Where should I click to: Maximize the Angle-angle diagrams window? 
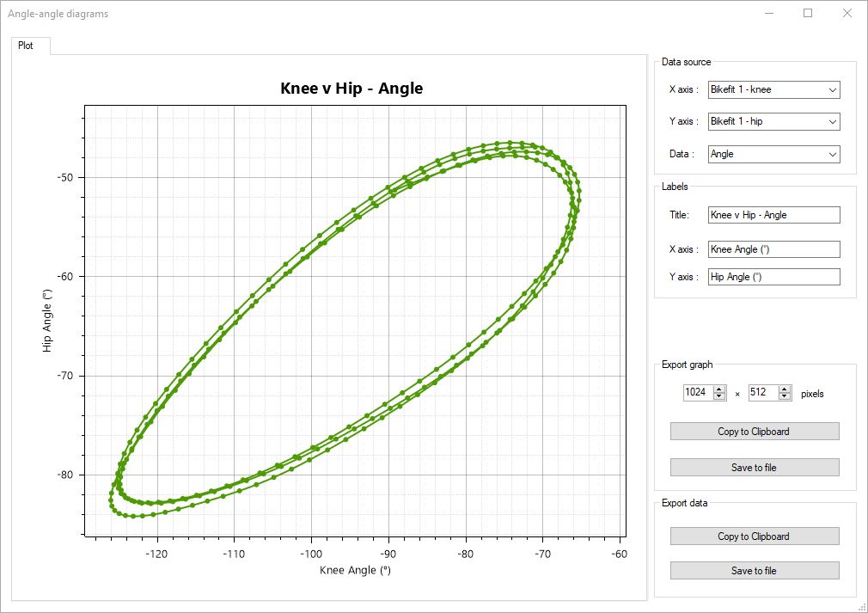pyautogui.click(x=808, y=14)
